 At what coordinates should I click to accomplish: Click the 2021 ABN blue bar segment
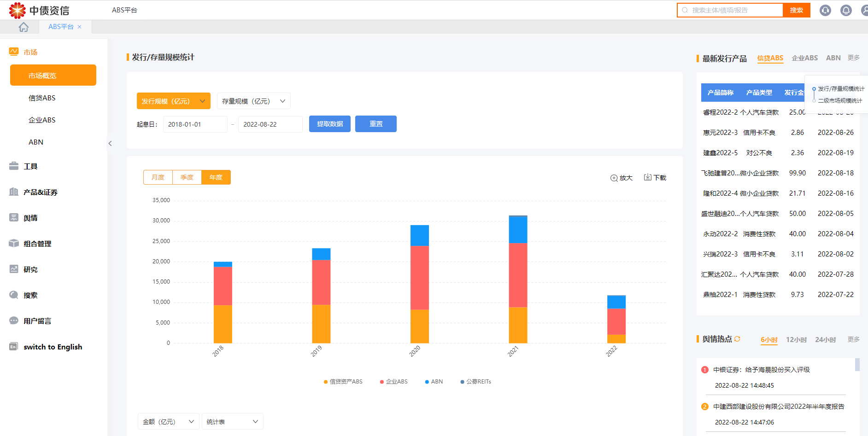click(518, 230)
